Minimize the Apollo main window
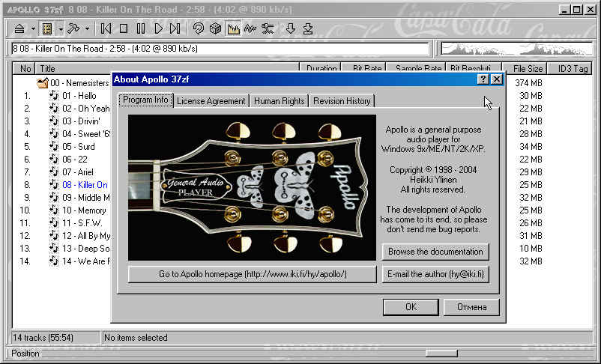 tap(564, 10)
